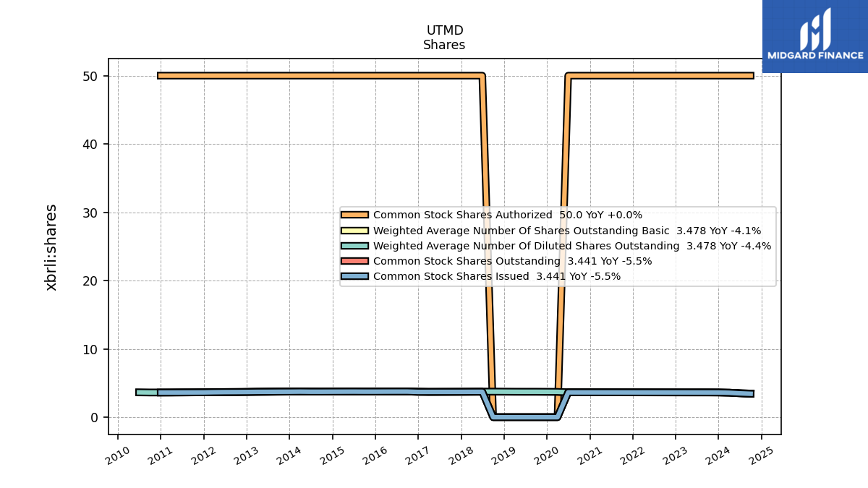Click the x-axis label 2011
The width and height of the screenshot is (868, 488).
[x=161, y=454]
